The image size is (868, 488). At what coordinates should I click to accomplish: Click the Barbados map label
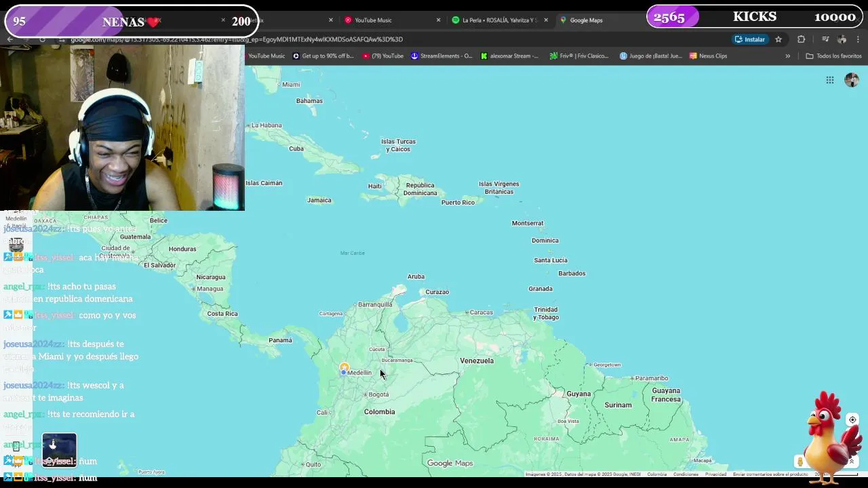[x=572, y=274]
